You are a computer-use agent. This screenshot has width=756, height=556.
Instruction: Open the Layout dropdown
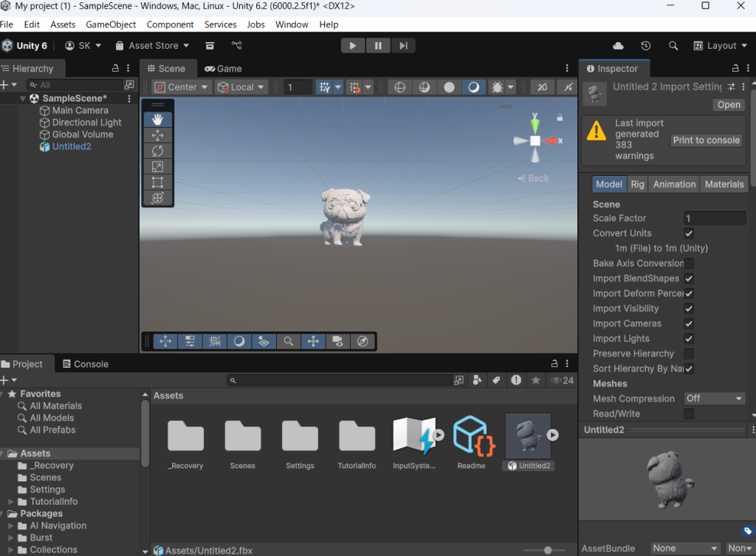tap(721, 46)
